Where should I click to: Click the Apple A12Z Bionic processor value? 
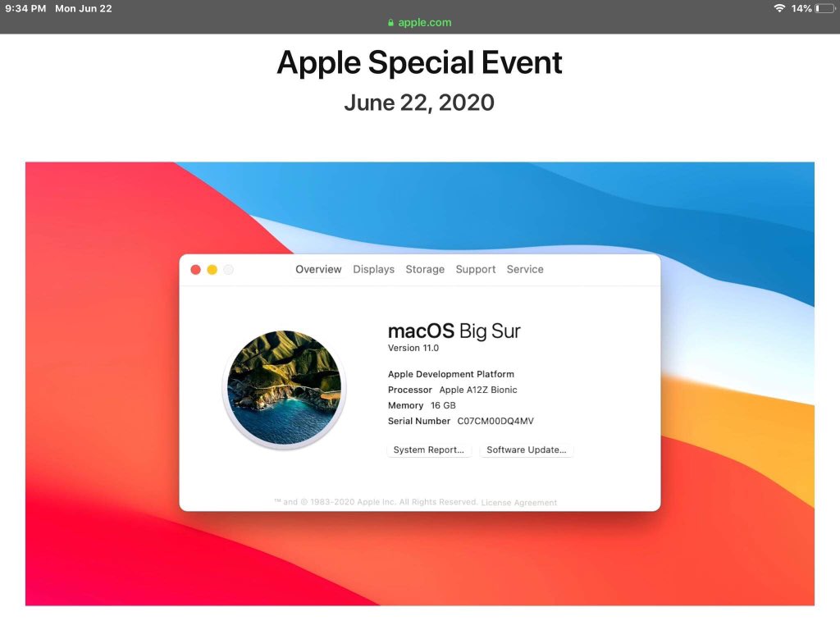(478, 390)
